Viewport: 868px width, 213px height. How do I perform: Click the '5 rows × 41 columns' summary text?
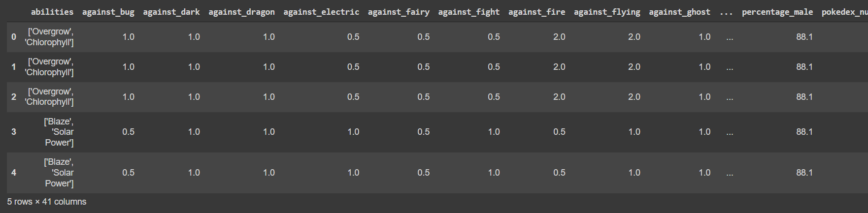coord(47,202)
